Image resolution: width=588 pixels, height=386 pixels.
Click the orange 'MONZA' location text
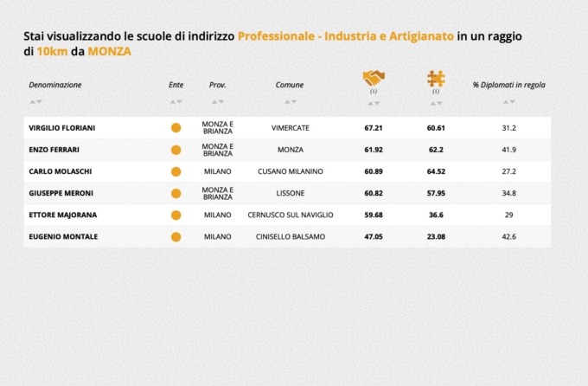click(x=110, y=51)
